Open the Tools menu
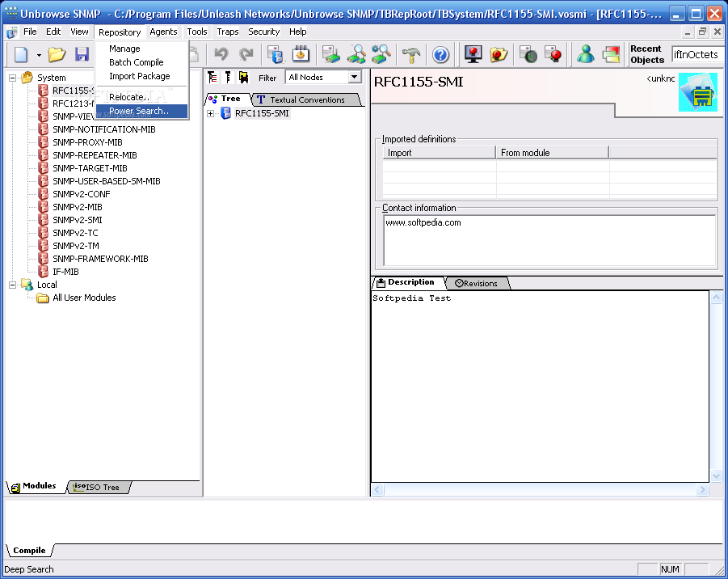Image resolution: width=728 pixels, height=579 pixels. point(197,32)
